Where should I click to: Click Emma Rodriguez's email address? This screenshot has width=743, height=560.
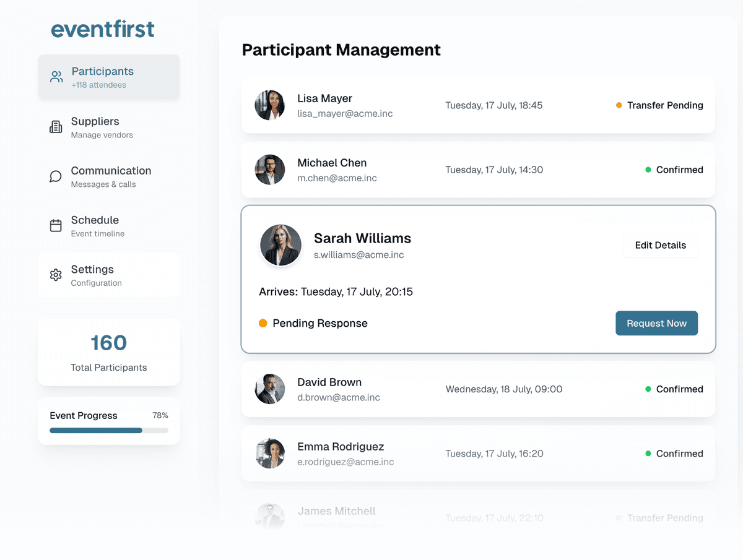pyautogui.click(x=345, y=462)
